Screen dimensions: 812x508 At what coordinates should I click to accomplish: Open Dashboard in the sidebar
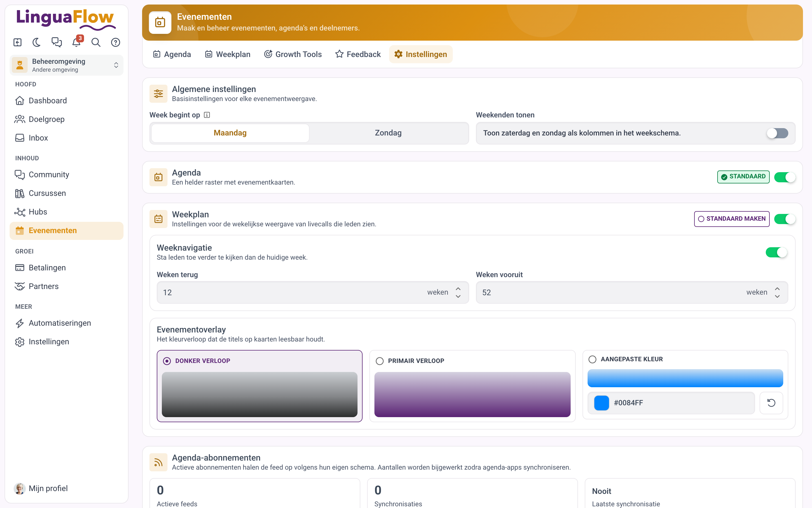tap(67, 100)
